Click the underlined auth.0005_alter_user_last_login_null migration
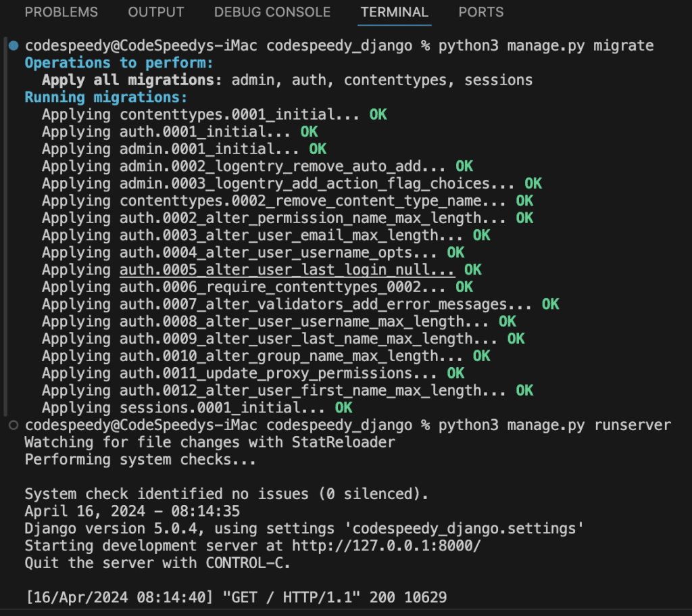The width and height of the screenshot is (692, 616). tap(287, 269)
